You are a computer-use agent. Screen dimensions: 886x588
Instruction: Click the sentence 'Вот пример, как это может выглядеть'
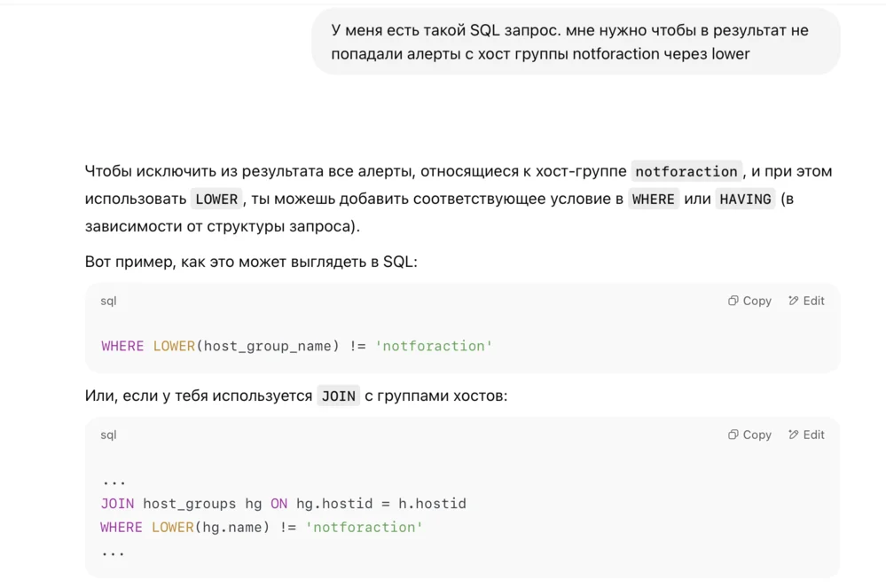(250, 262)
